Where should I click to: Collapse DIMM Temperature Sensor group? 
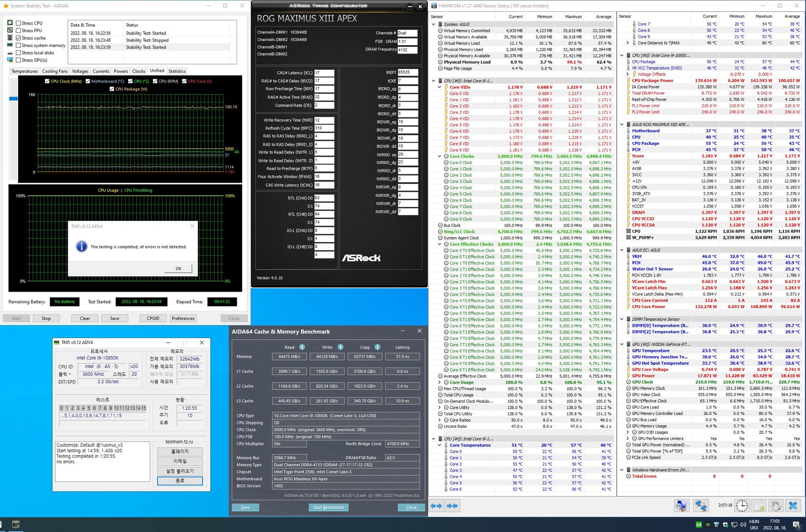[622, 319]
